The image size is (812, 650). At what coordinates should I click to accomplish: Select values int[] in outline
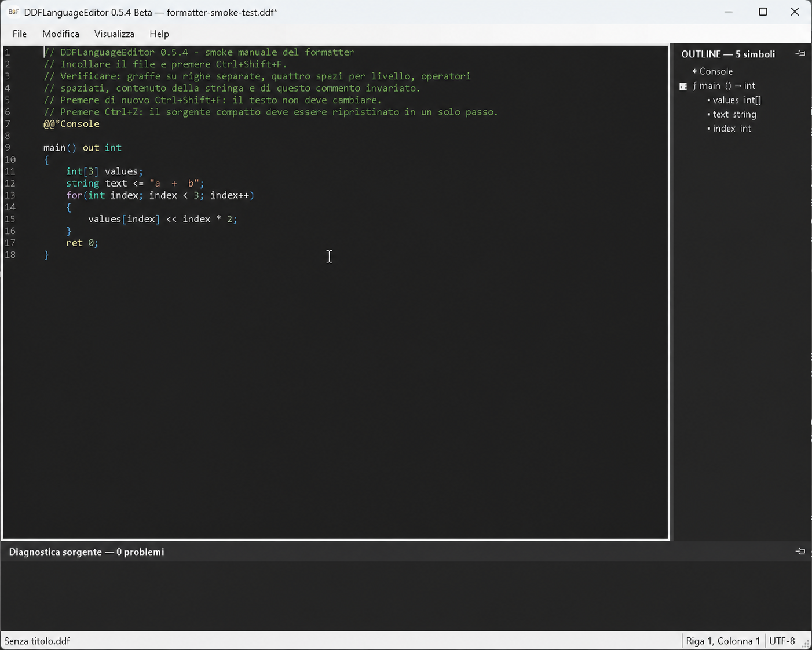pos(734,100)
